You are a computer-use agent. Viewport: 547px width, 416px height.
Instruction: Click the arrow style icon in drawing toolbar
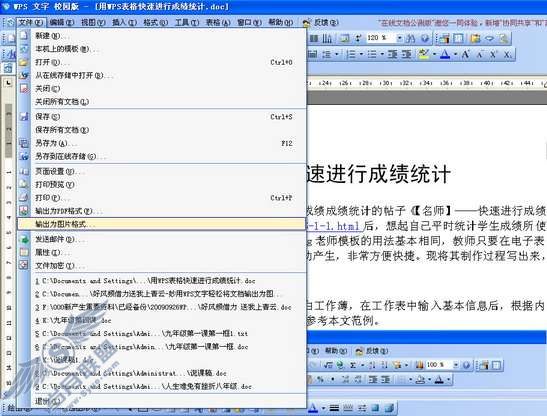[361, 408]
